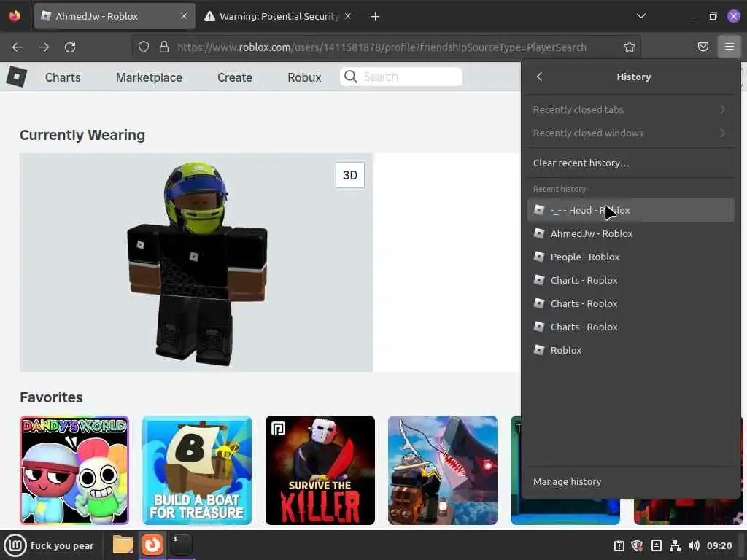
Task: Click the Firefox logo in title bar
Action: [15, 16]
